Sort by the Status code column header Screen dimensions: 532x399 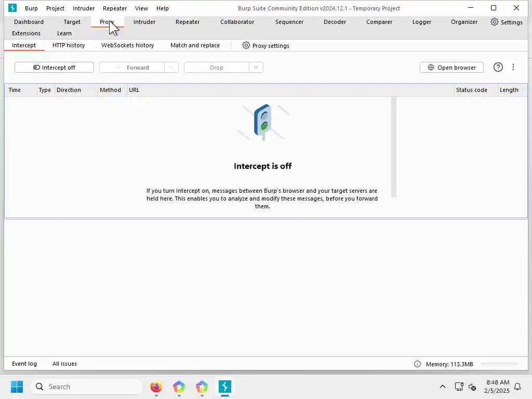click(x=475, y=90)
